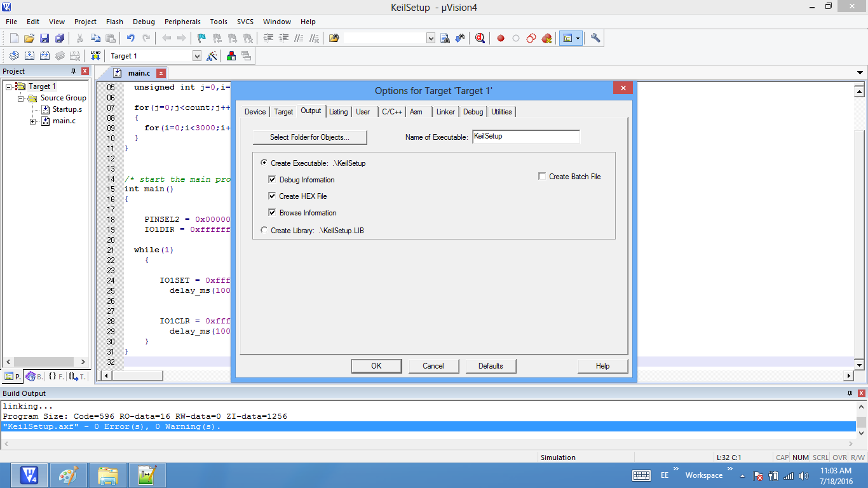Click the Kill all breakpoints icon
868x488 pixels.
click(546, 38)
